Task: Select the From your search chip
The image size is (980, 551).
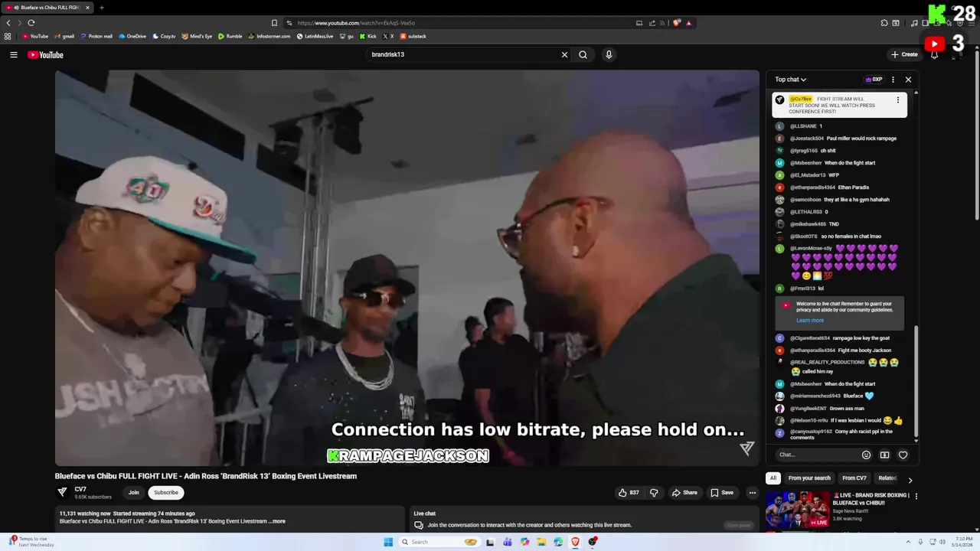Action: click(809, 478)
